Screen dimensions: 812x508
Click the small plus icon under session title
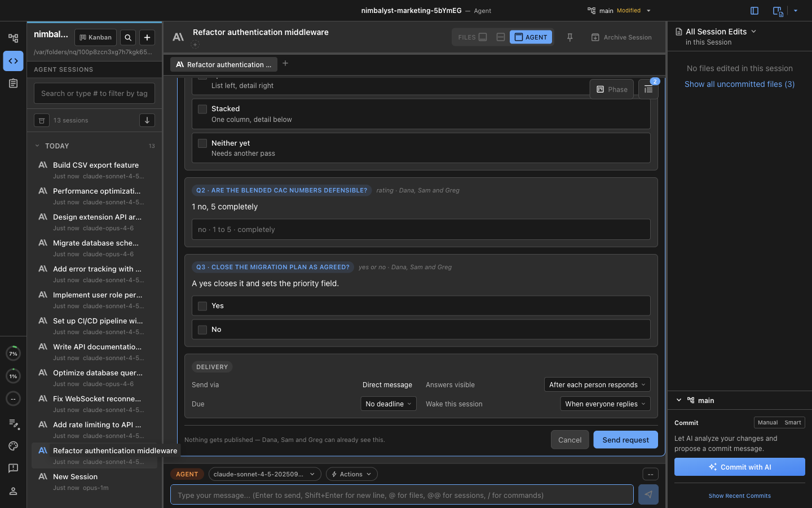coord(195,44)
